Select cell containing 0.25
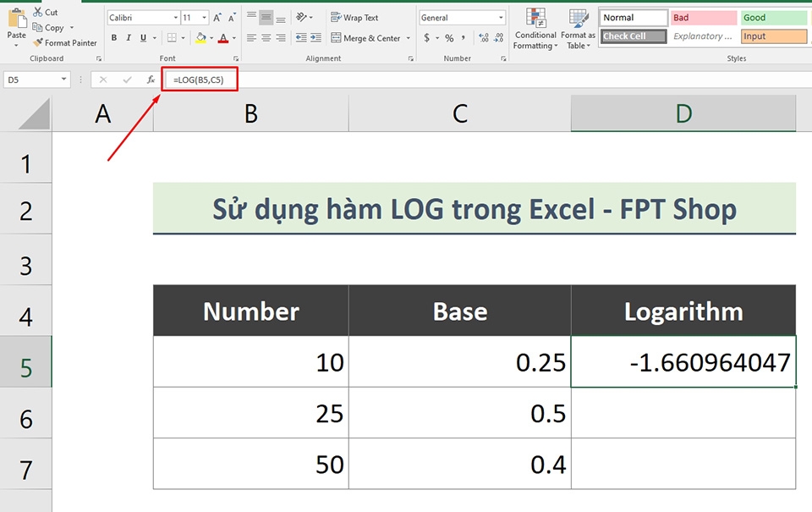 point(460,361)
